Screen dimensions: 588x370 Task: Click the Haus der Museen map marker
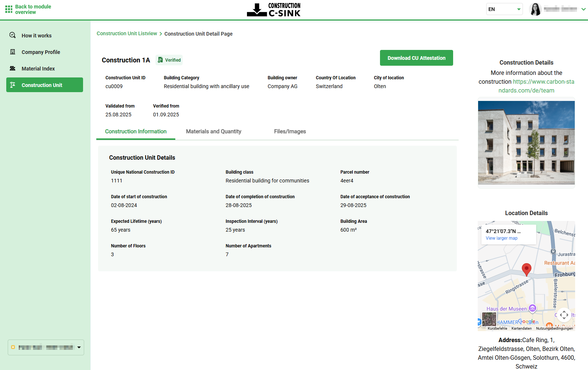tap(532, 308)
